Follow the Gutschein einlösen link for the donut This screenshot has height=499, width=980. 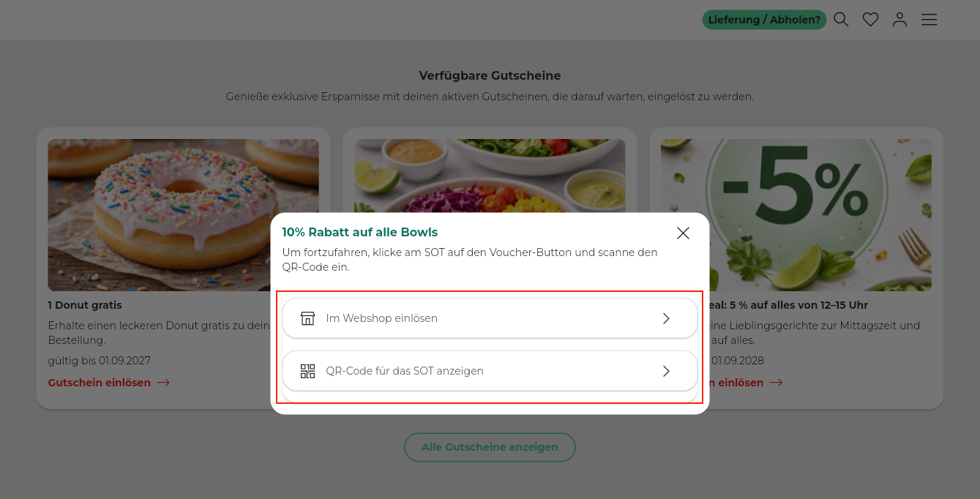[x=100, y=383]
